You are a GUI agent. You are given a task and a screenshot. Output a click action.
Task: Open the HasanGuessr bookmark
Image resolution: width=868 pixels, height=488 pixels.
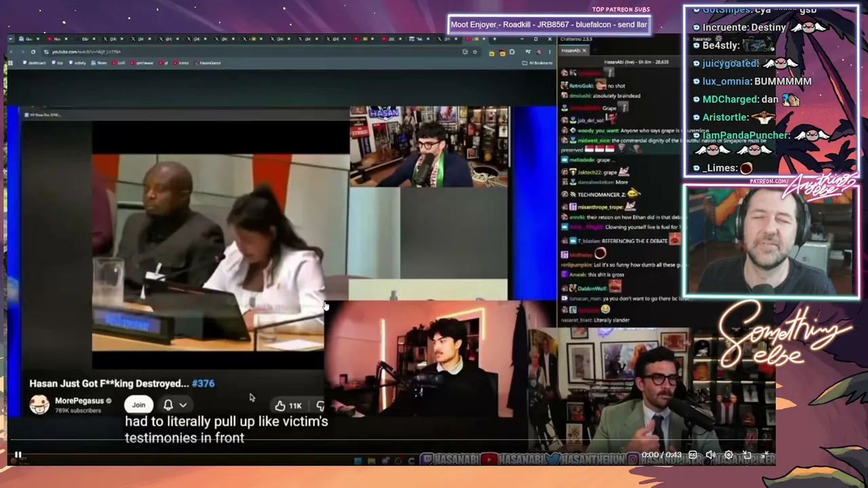208,63
